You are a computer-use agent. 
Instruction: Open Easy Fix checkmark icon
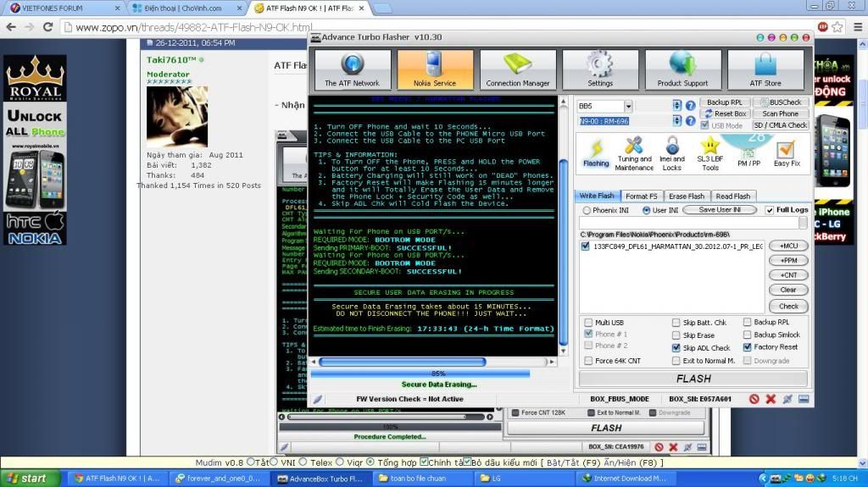click(x=787, y=154)
